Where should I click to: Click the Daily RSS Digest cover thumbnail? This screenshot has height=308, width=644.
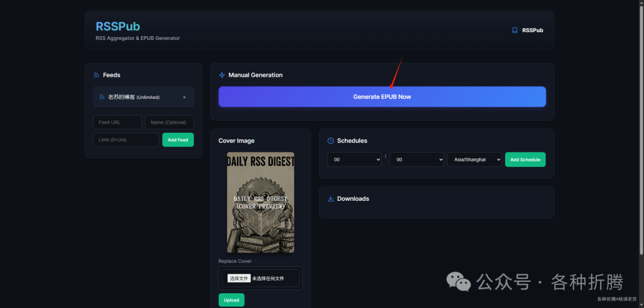click(261, 202)
